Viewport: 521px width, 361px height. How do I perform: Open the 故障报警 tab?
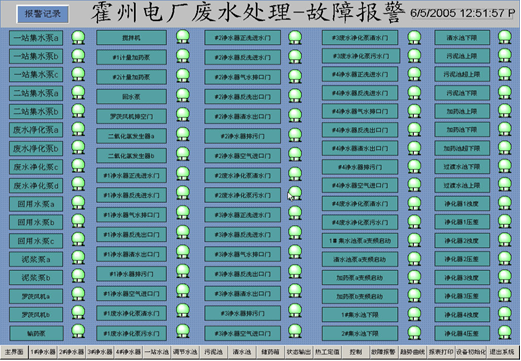click(x=384, y=352)
